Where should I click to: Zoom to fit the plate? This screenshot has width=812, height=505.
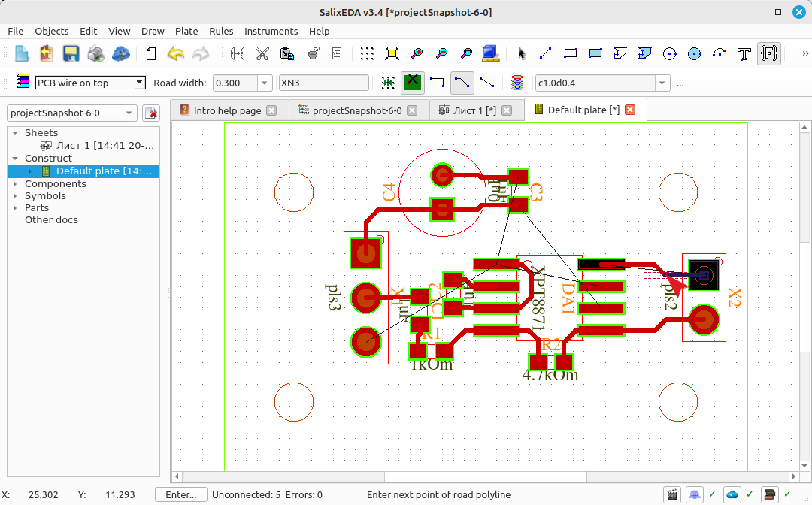point(392,53)
